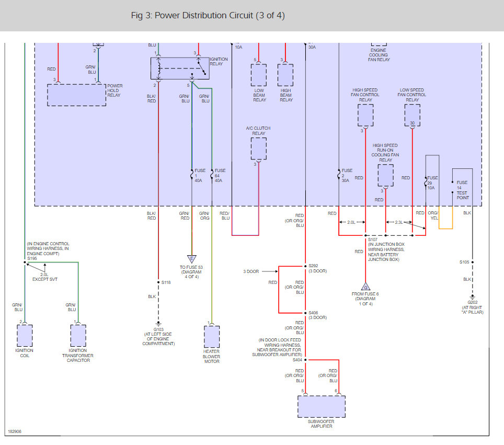Image resolution: width=504 pixels, height=445 pixels.
Task: Click the Fuse 64 40A symbol
Action: click(212, 175)
